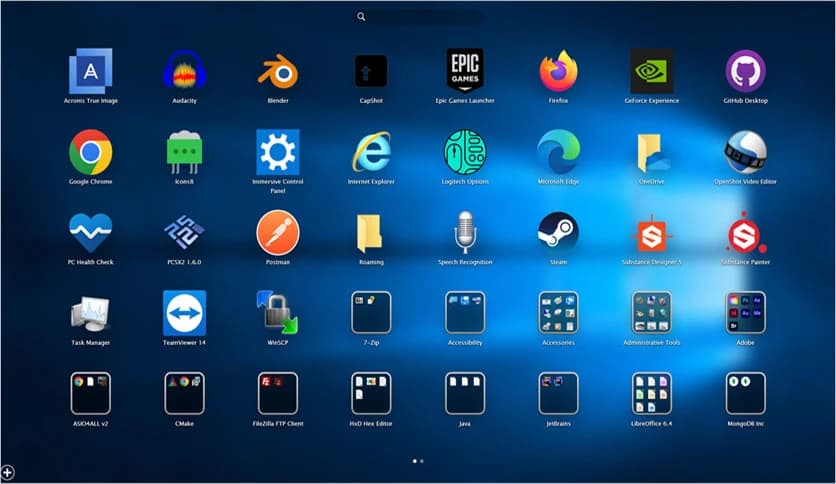
Task: Open Epic Games Launcher
Action: pos(465,70)
